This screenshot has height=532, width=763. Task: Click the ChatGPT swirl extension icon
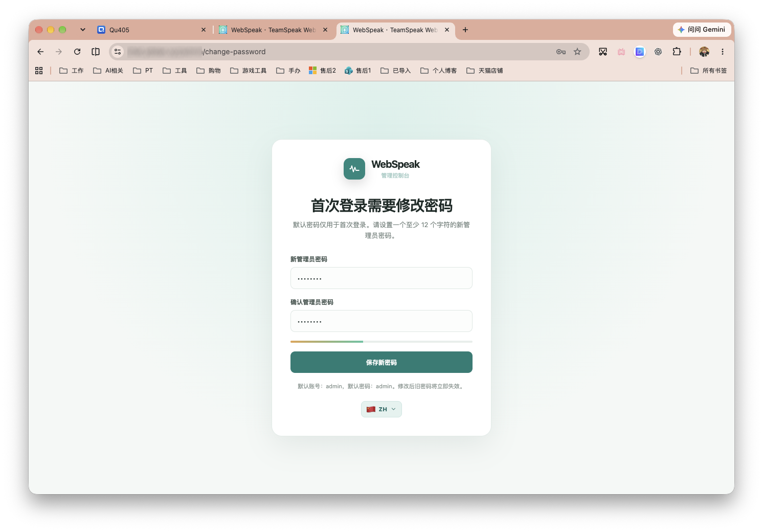pyautogui.click(x=658, y=52)
